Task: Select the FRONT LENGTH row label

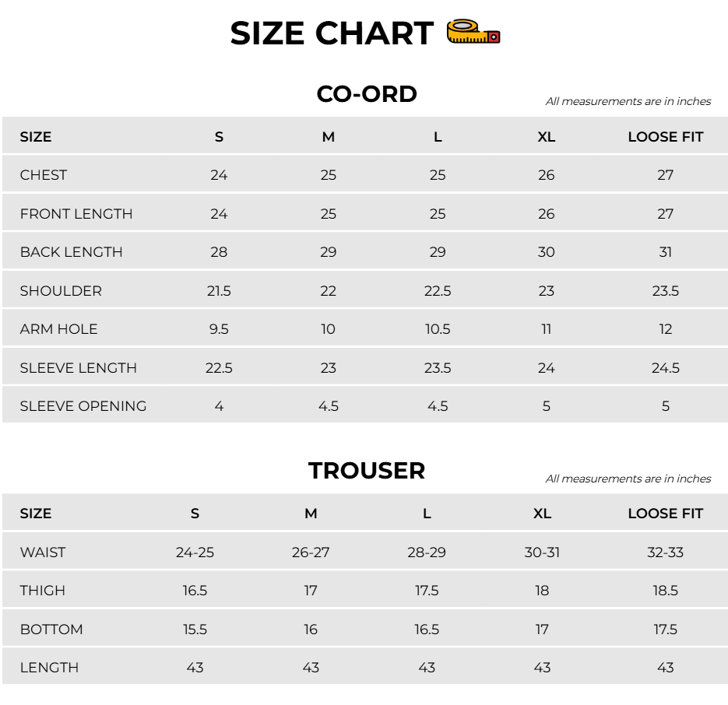Action: point(76,213)
